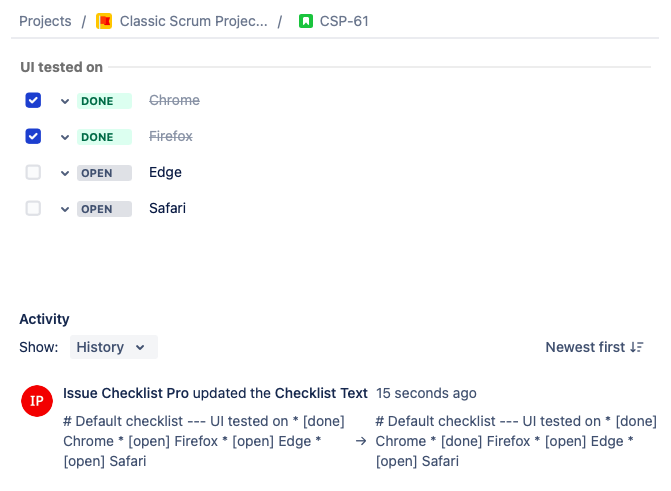Open status chevron beside Safari

65,209
